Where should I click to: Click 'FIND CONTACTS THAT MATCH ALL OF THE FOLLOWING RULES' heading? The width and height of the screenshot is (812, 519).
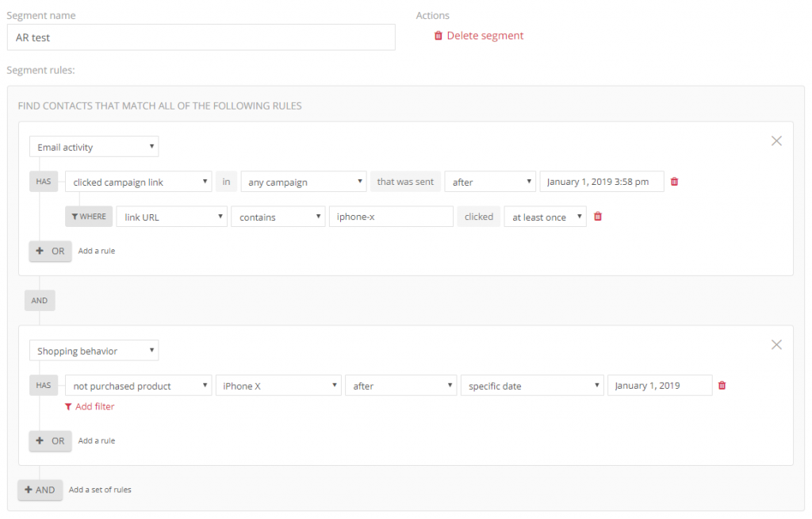click(x=160, y=106)
